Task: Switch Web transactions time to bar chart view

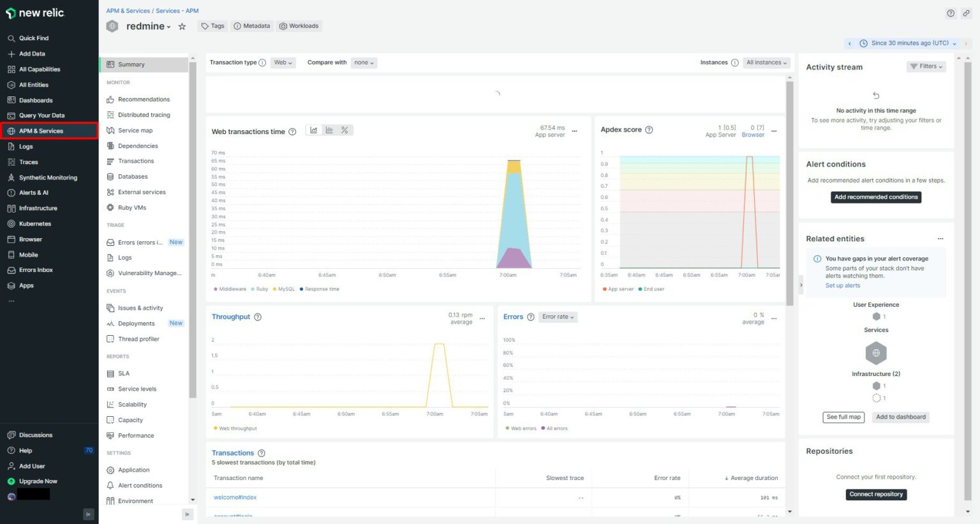Action: (x=329, y=130)
